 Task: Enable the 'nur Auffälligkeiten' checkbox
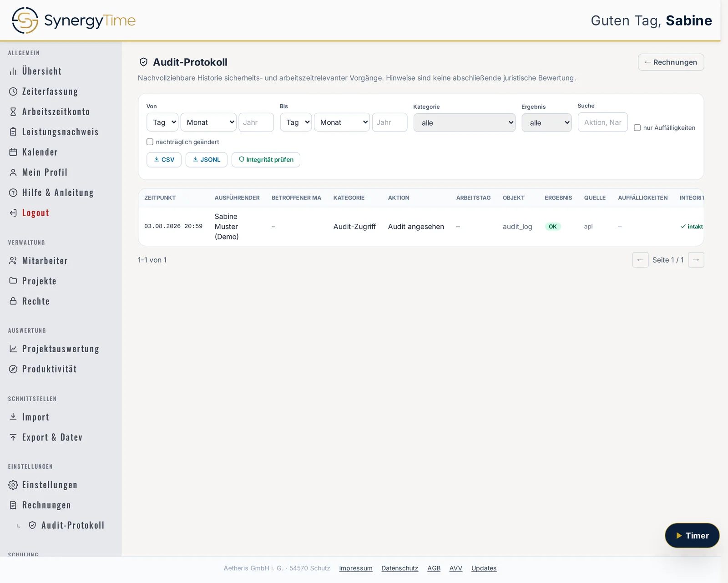tap(637, 128)
